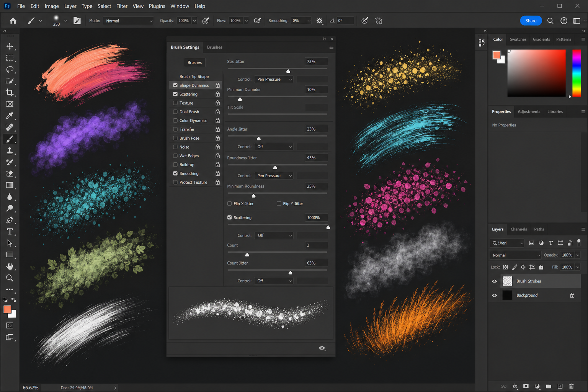Select the Path Selection tool
The height and width of the screenshot is (392, 588).
pyautogui.click(x=10, y=243)
